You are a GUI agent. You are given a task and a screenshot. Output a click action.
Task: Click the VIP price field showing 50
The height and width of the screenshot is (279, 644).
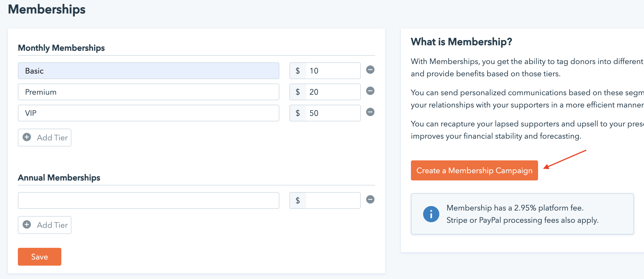332,113
